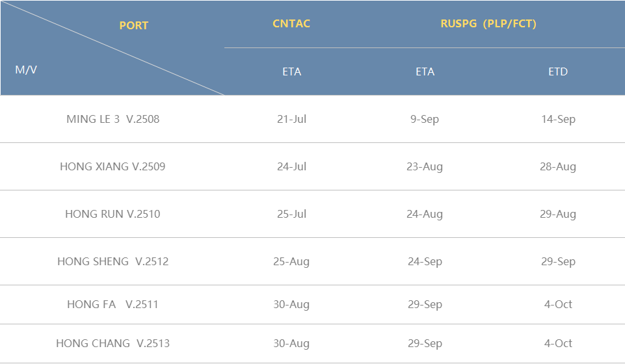
Task: Click 28-Aug ETD for HONG XIANG
Action: pyautogui.click(x=558, y=166)
